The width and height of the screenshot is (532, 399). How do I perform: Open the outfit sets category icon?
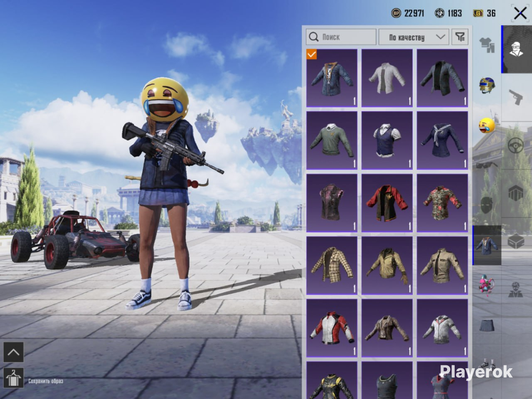[487, 45]
